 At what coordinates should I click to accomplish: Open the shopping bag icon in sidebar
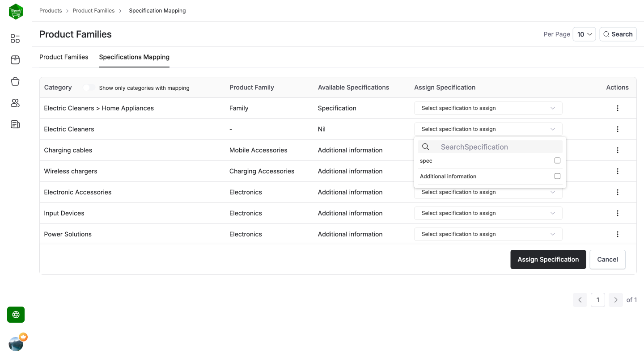pyautogui.click(x=15, y=81)
